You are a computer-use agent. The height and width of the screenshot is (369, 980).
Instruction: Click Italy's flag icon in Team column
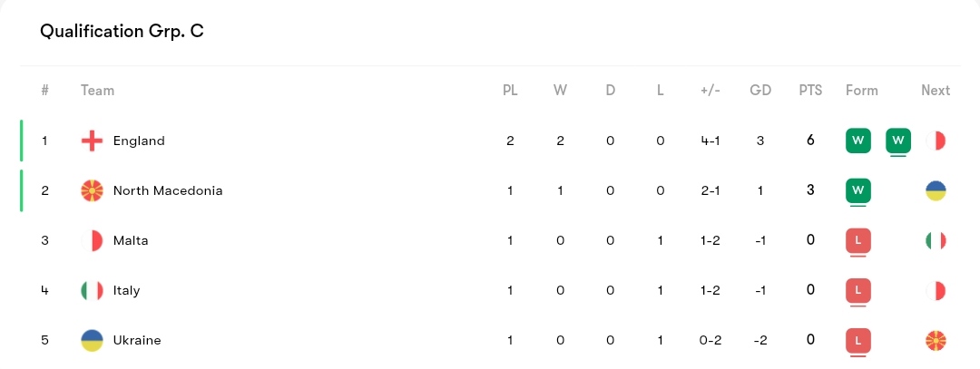click(92, 290)
